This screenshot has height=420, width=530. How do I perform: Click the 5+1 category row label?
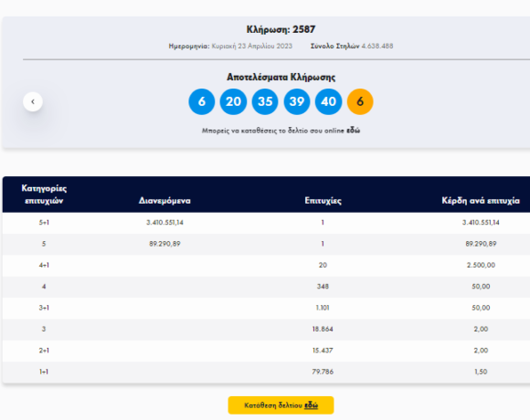pos(44,223)
